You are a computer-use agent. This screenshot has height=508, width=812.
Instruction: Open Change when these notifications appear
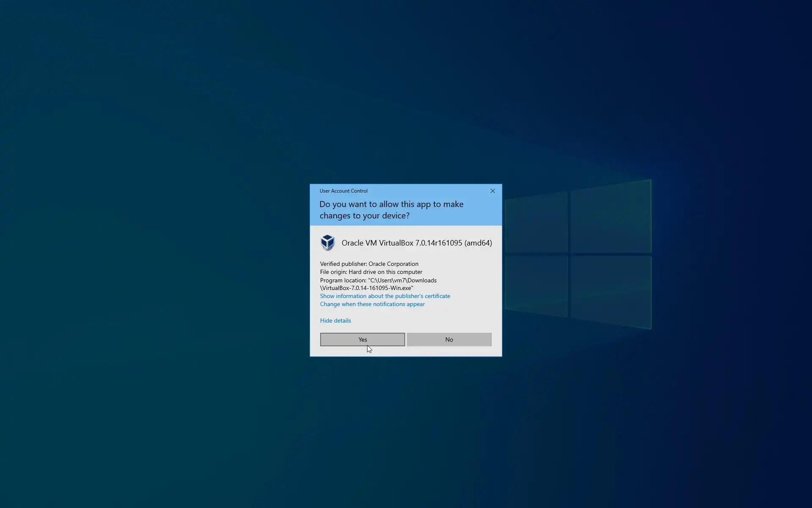click(372, 304)
